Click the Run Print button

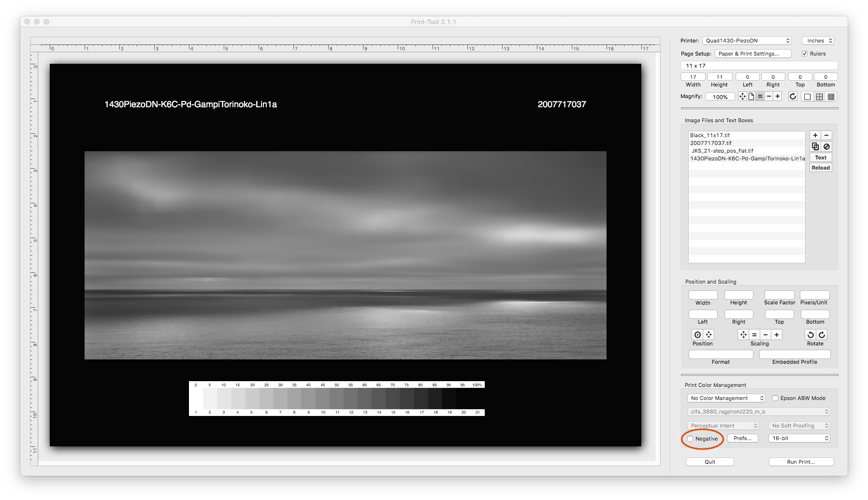[801, 462]
